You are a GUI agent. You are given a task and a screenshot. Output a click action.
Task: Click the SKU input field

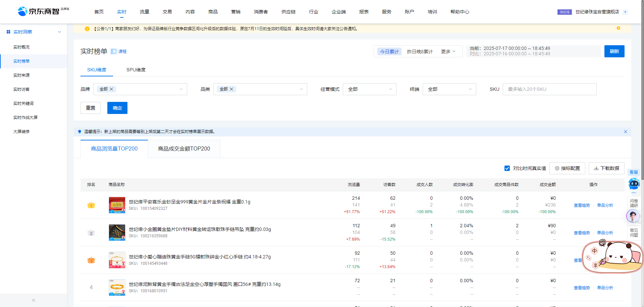click(x=549, y=89)
